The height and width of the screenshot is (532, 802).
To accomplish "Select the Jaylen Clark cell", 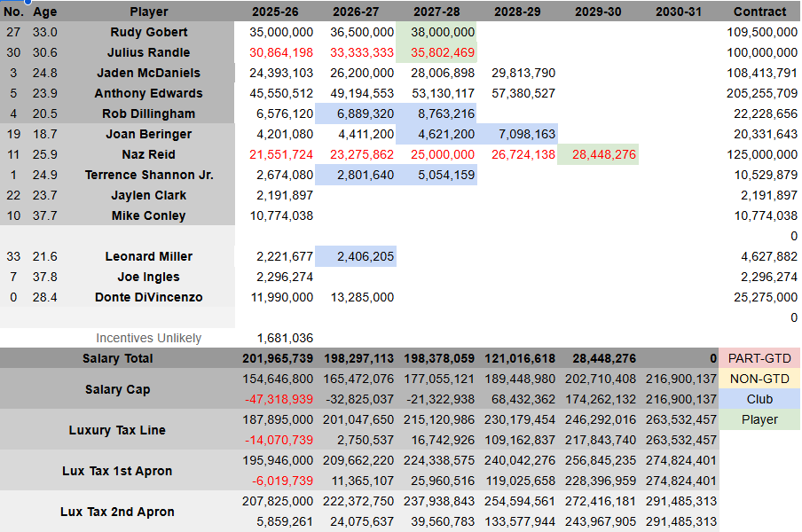I will coord(149,195).
